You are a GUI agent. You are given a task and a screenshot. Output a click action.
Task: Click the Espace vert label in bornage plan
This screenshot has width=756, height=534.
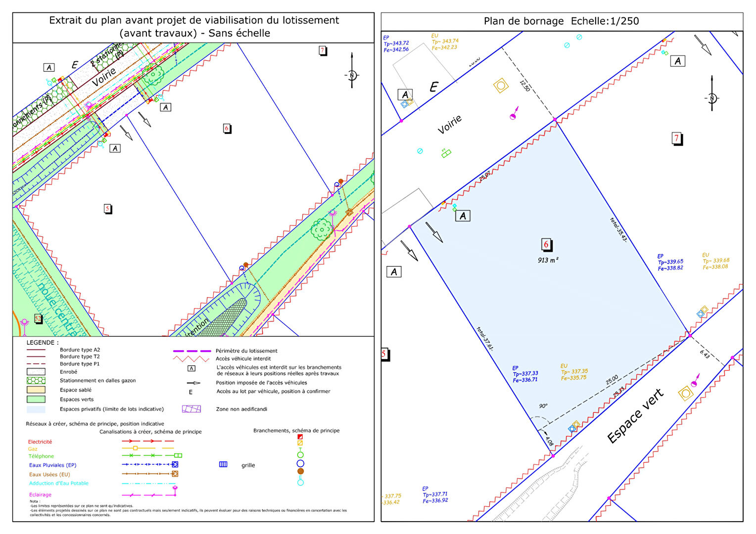point(635,416)
